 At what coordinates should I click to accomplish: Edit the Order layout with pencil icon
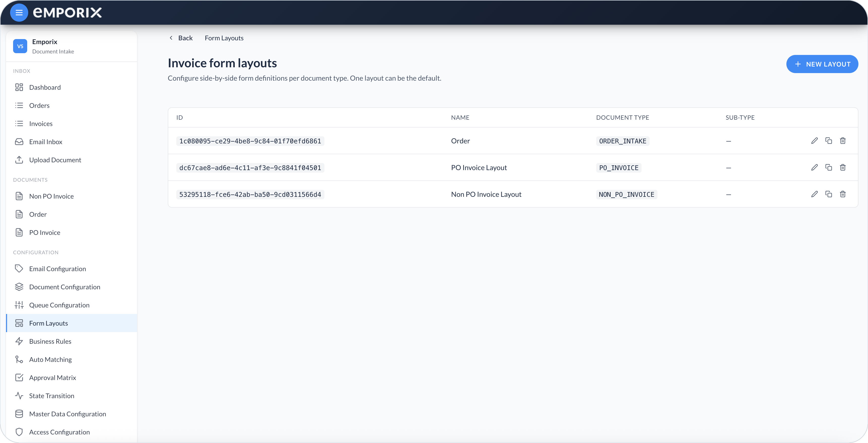(814, 141)
